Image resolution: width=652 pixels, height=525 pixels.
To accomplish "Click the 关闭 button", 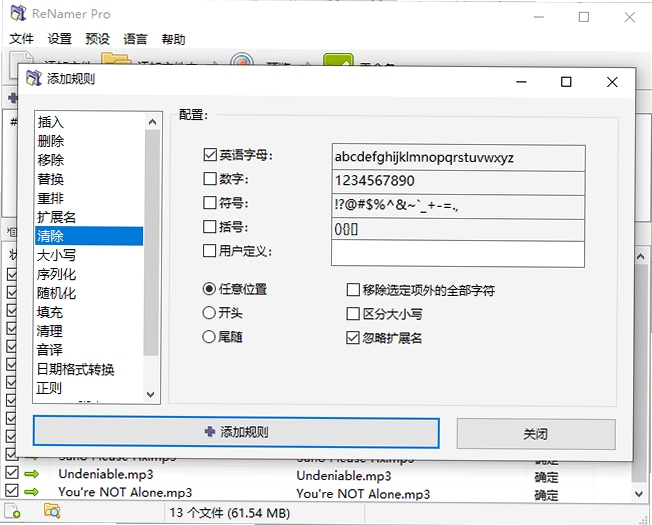I will [x=536, y=434].
